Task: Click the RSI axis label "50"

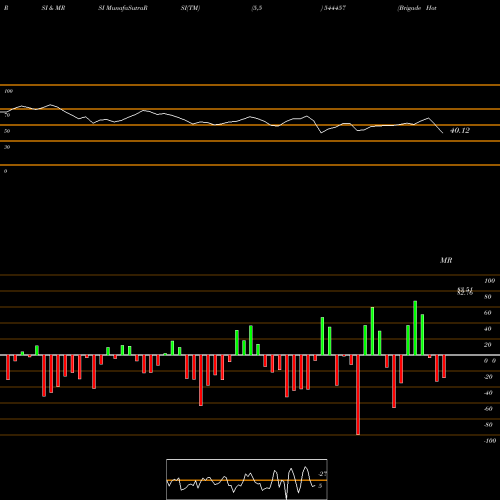Action: coord(7,131)
